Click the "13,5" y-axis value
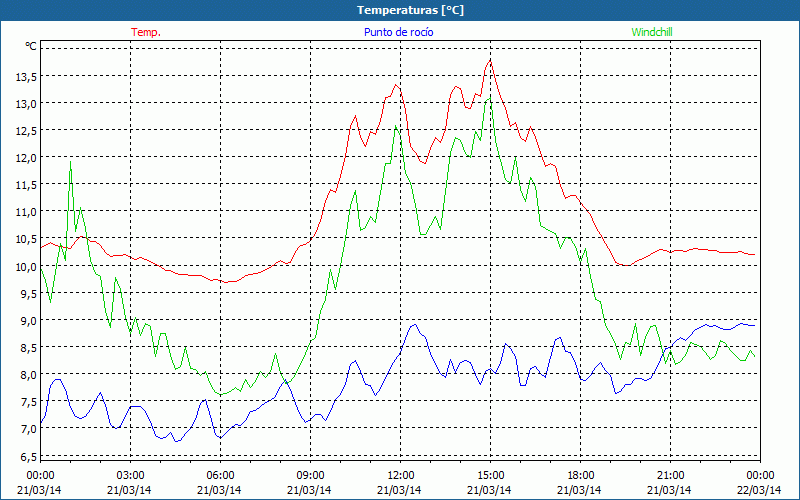This screenshot has width=800, height=500. pos(25,77)
